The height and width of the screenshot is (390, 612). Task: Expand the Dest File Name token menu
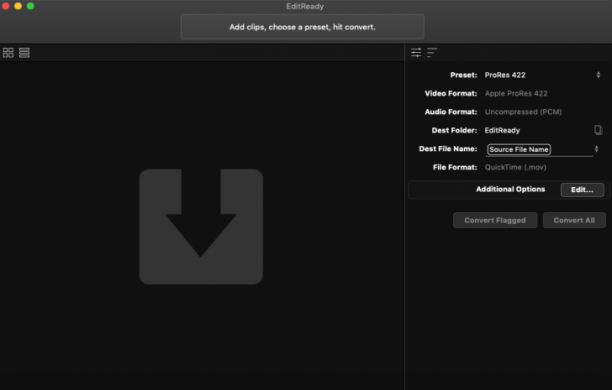(596, 149)
